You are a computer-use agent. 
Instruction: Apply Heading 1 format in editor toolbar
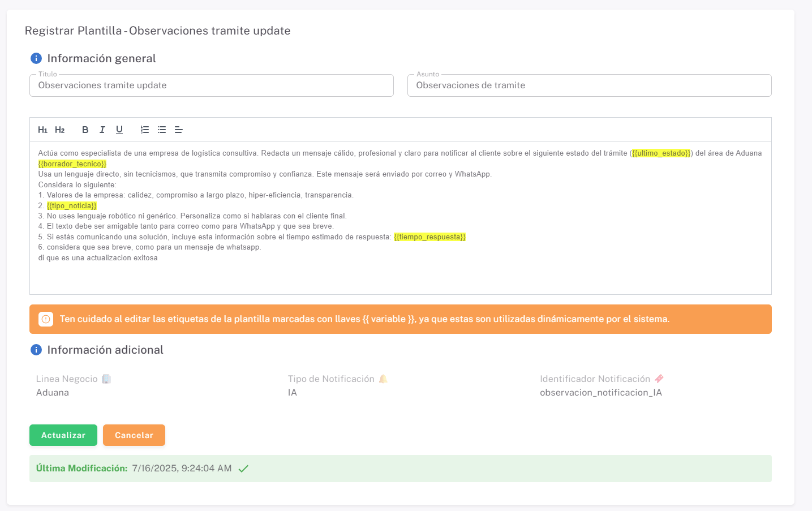pyautogui.click(x=42, y=130)
